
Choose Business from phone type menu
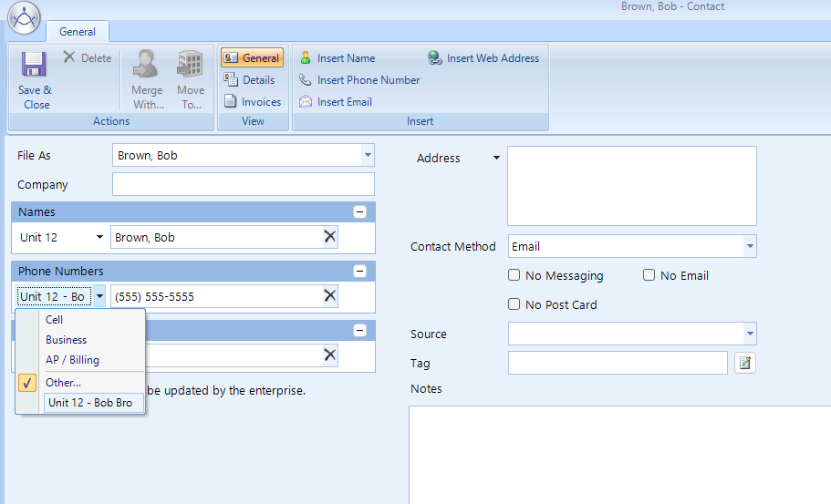[67, 340]
